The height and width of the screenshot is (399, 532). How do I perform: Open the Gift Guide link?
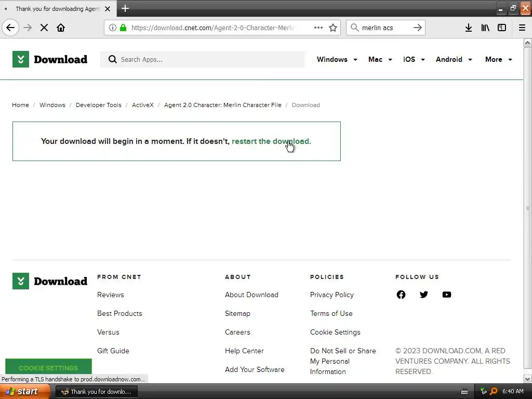click(x=113, y=351)
